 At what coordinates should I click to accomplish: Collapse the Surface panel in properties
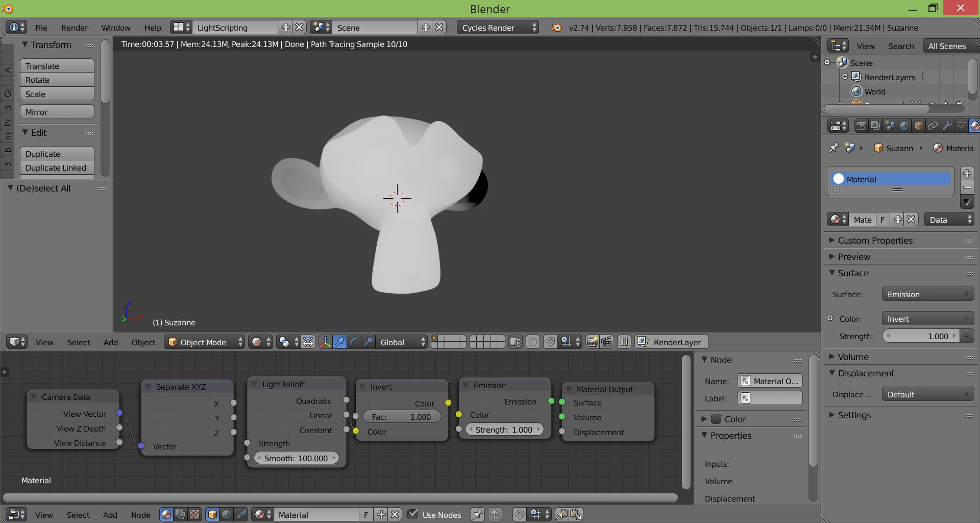[851, 273]
